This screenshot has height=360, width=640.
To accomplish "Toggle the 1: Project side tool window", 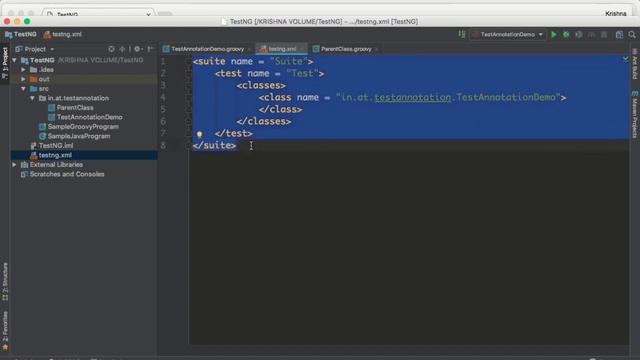I will tap(5, 63).
